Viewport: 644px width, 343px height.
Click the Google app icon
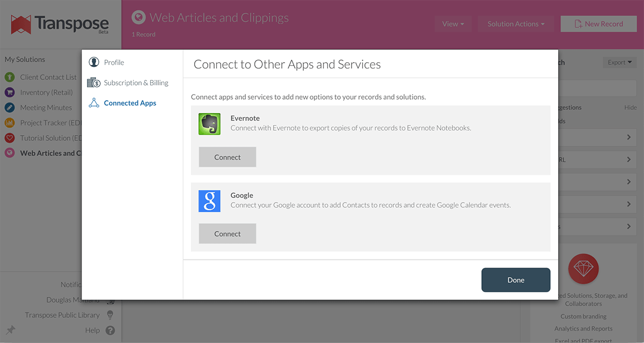click(x=209, y=201)
